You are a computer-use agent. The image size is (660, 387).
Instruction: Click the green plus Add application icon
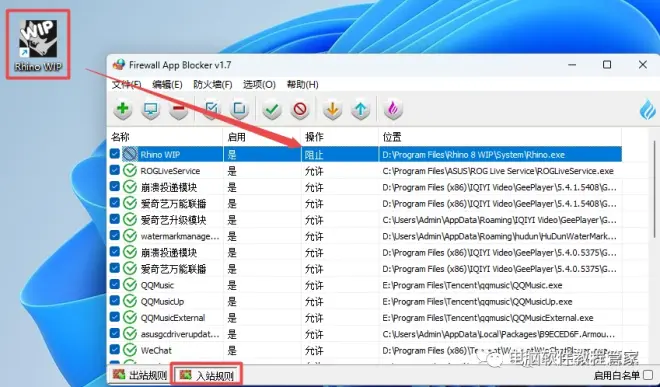click(122, 109)
